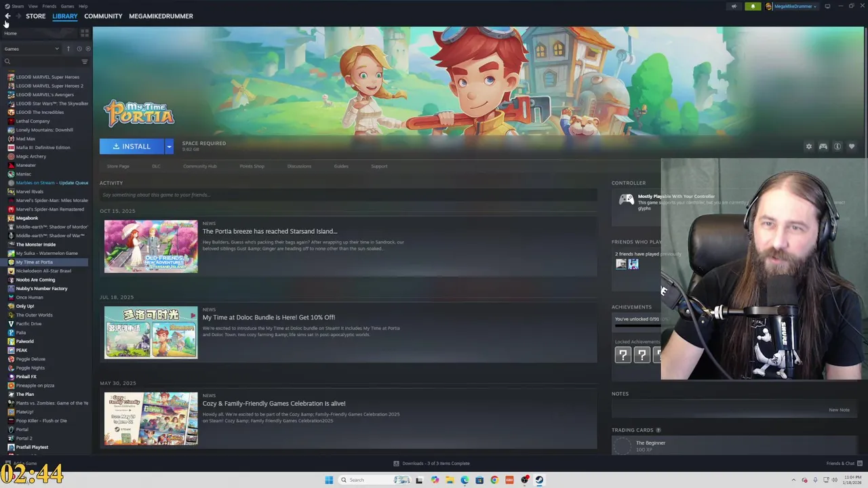The width and height of the screenshot is (868, 488).
Task: Select Marvel Rivals in game list
Action: coord(30,192)
